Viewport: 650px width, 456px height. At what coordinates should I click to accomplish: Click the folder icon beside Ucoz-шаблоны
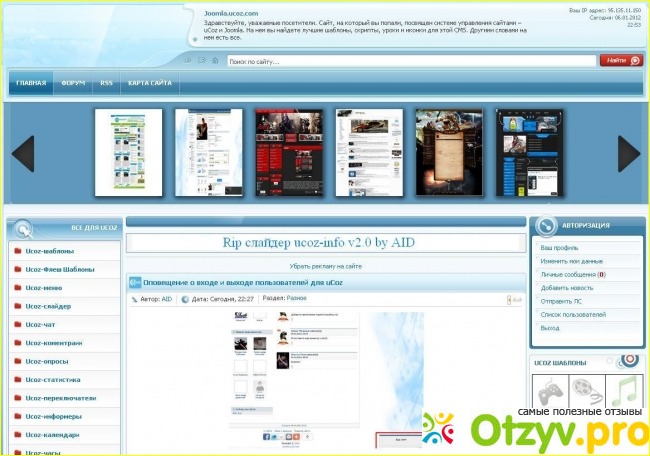click(17, 251)
